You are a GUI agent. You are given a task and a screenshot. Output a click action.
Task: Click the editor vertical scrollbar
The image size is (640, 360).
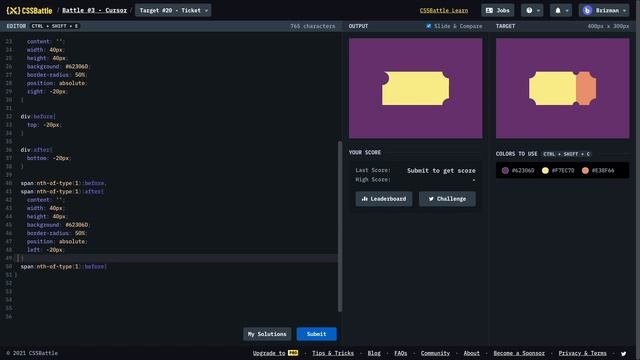point(340,227)
